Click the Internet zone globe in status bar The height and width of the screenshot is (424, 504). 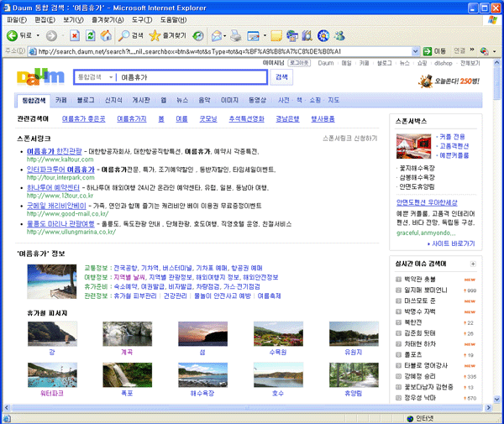(410, 418)
